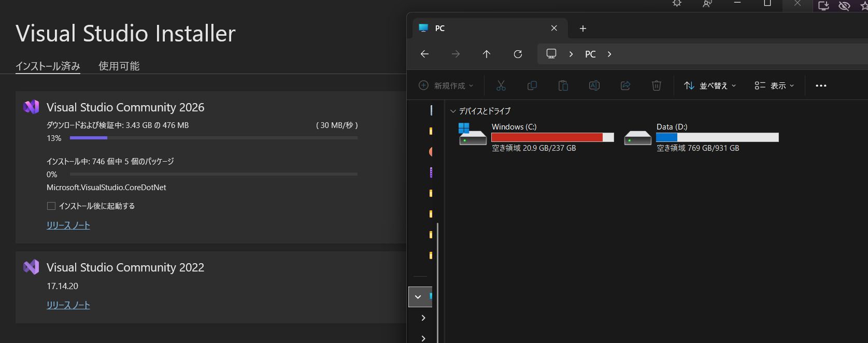Click the 30 MB/秒 download speed text
The image size is (868, 343).
tap(337, 125)
